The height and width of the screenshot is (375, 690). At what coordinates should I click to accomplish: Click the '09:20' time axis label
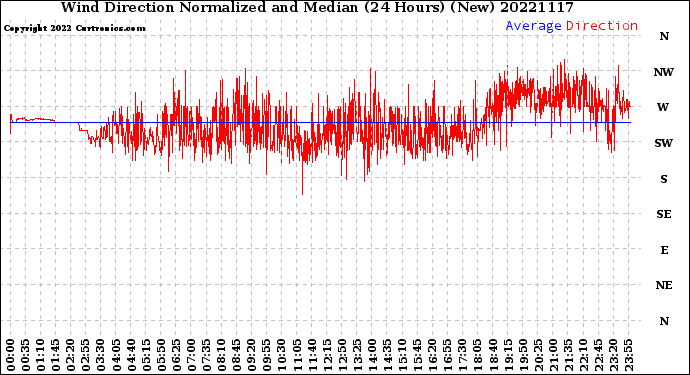point(252,355)
